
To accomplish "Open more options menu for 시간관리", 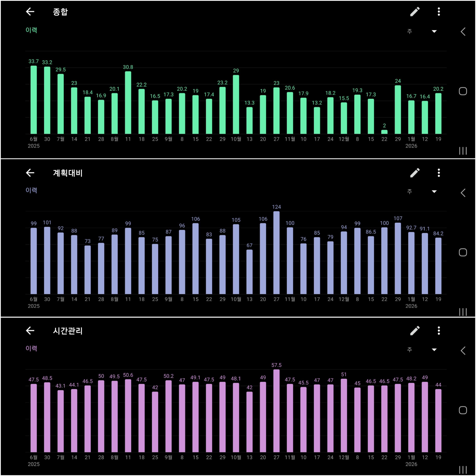I will coord(438,330).
